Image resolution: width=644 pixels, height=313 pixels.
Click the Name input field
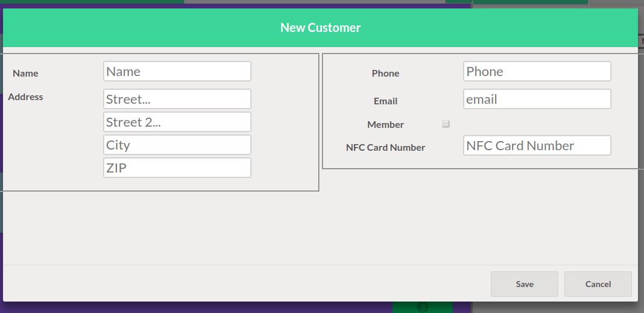tap(177, 71)
